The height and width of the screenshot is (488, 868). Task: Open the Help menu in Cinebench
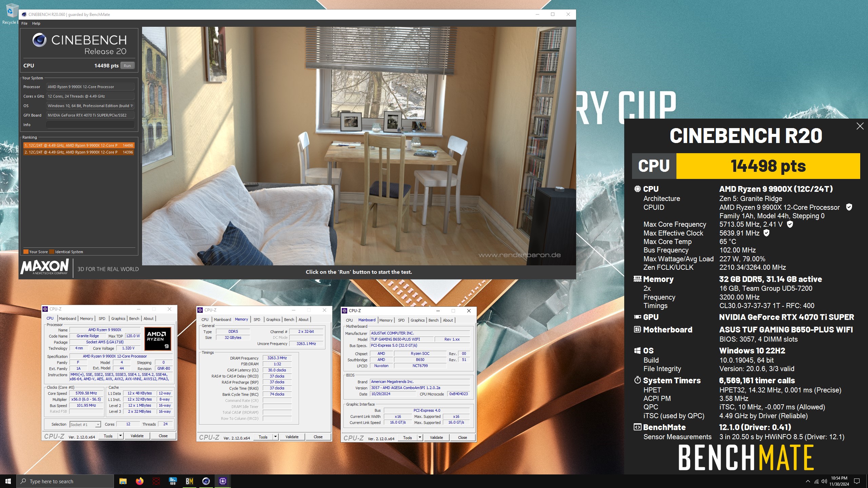36,23
